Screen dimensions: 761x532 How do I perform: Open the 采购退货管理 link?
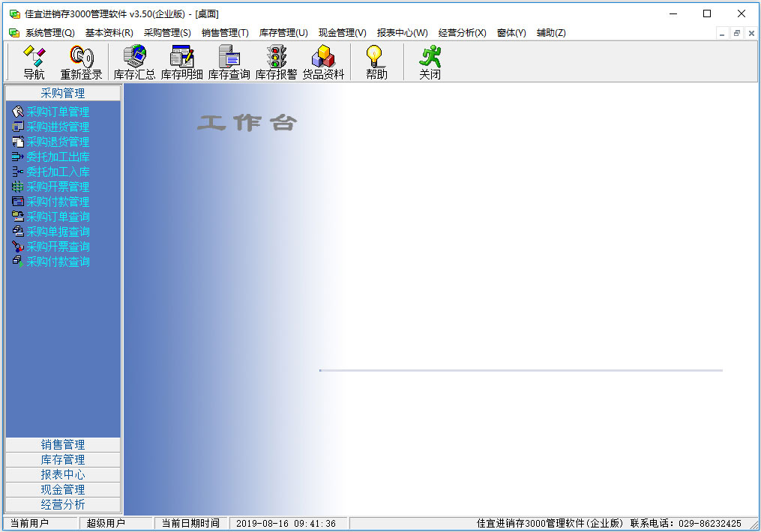(58, 142)
